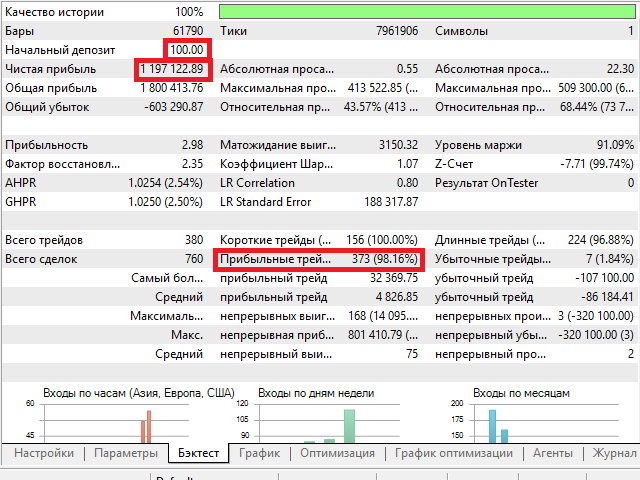The image size is (640, 480).
Task: Open the Настройки tab
Action: tap(44, 453)
